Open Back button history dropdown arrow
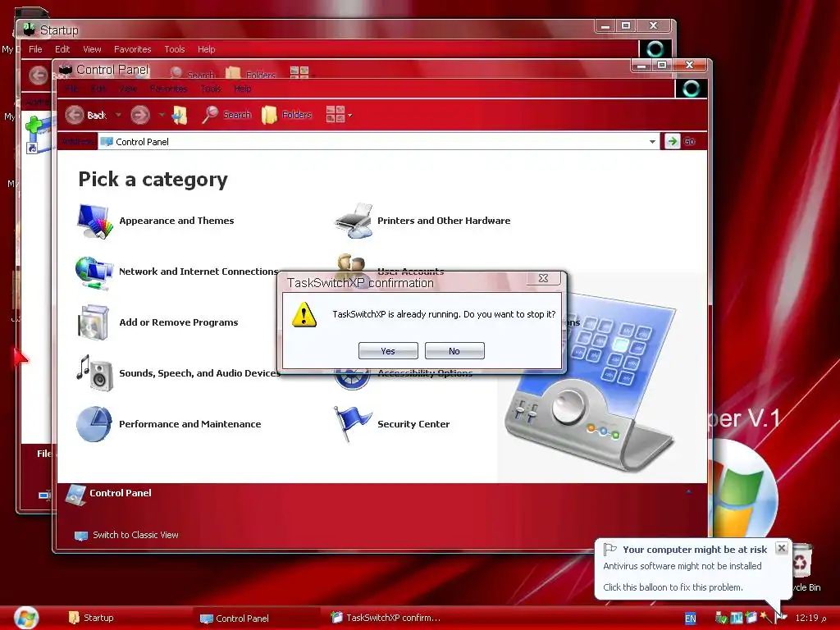 click(118, 115)
